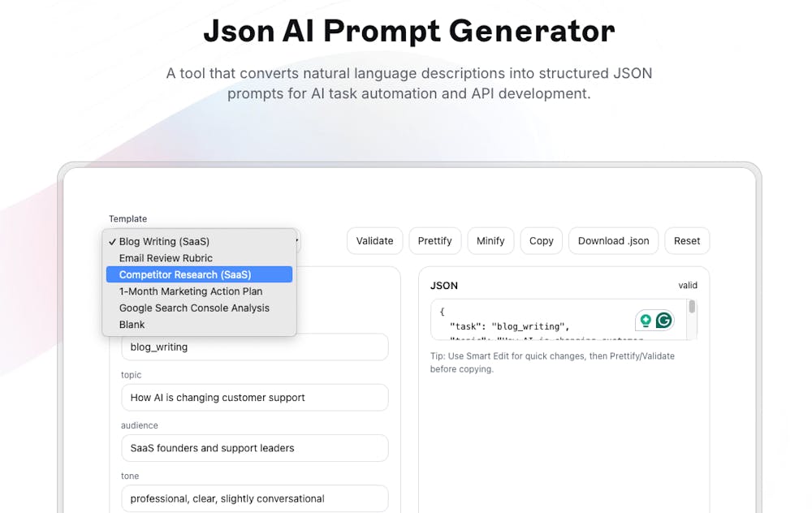
Task: Copy the generated JSON
Action: pyautogui.click(x=541, y=240)
